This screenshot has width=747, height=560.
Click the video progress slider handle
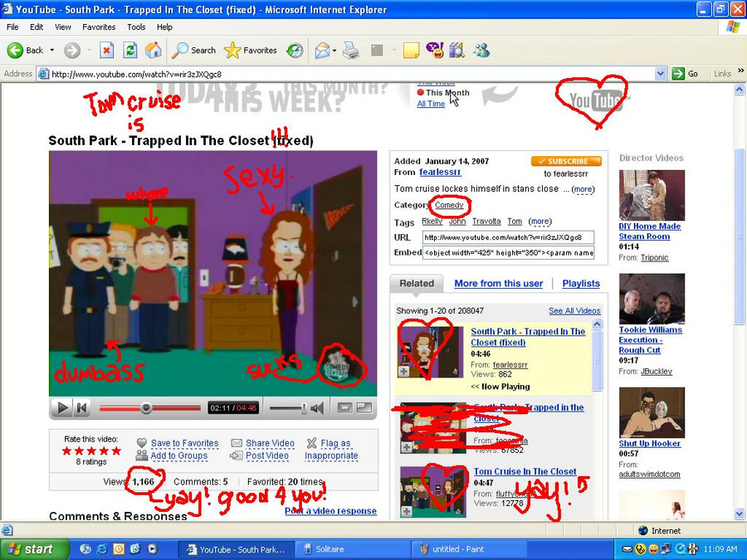(x=146, y=407)
